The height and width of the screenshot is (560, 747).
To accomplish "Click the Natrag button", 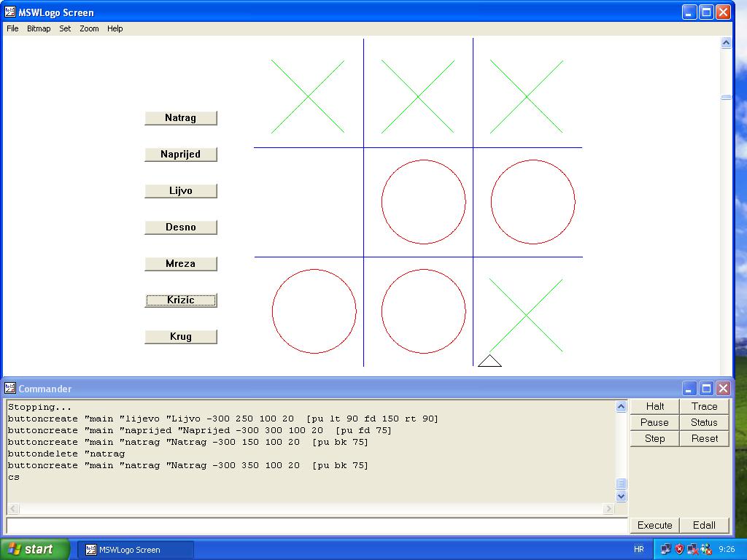I will pyautogui.click(x=181, y=117).
